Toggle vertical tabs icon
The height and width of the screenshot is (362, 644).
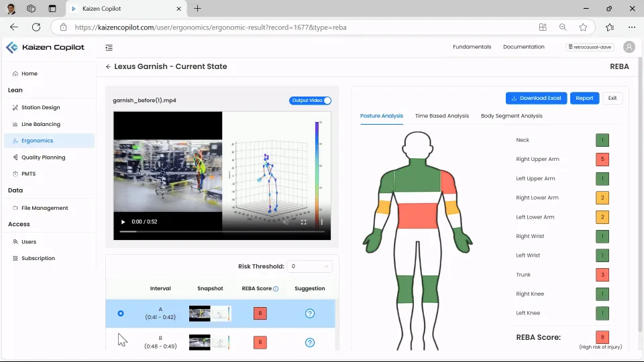(52, 9)
